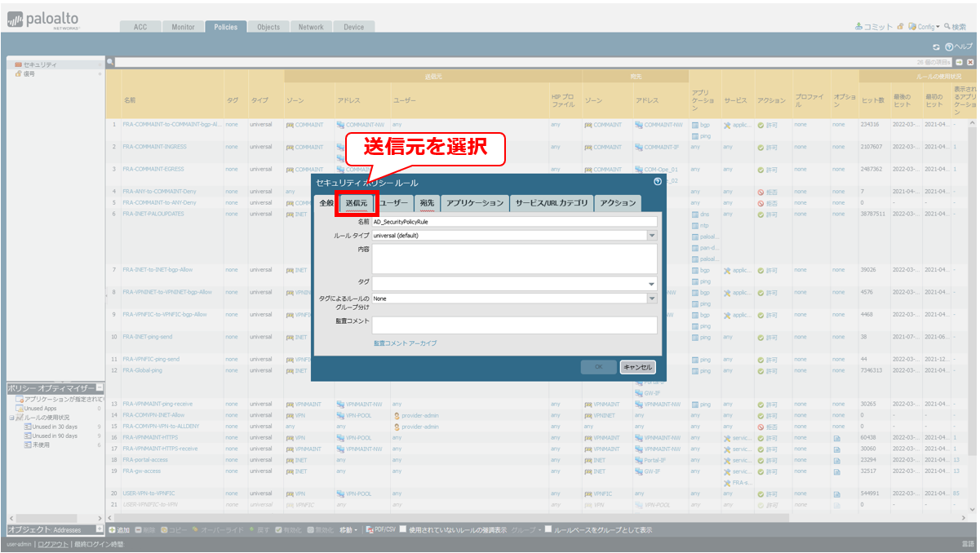This screenshot has width=980, height=553.
Task: Open the 送信元 tab in the dialog
Action: click(x=357, y=202)
